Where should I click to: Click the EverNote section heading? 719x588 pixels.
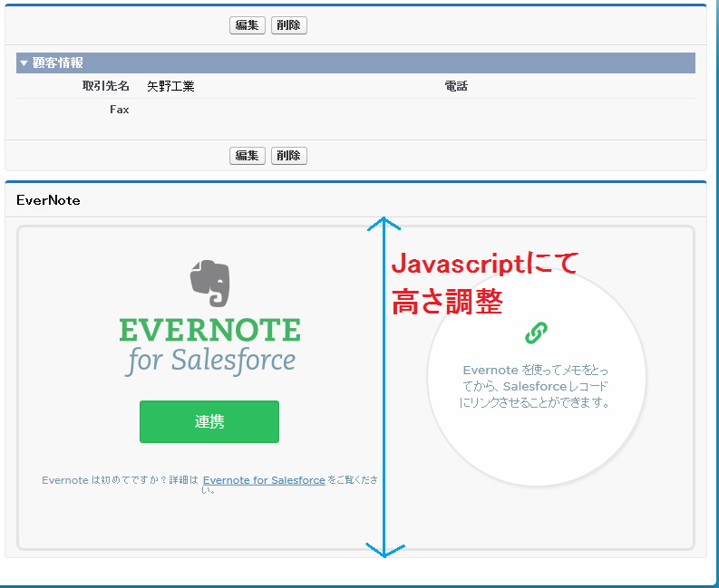tap(48, 200)
